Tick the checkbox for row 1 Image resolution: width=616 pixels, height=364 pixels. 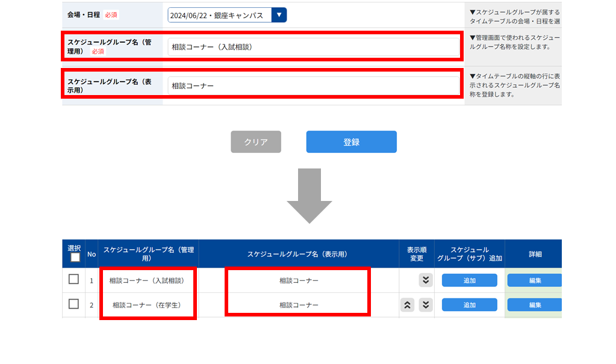pos(73,279)
